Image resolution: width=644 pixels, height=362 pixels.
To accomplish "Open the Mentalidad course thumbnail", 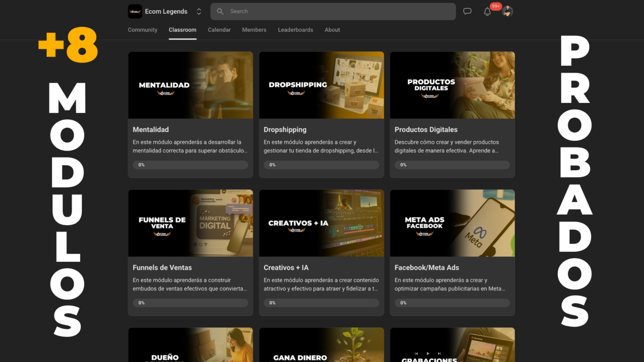I will (191, 85).
